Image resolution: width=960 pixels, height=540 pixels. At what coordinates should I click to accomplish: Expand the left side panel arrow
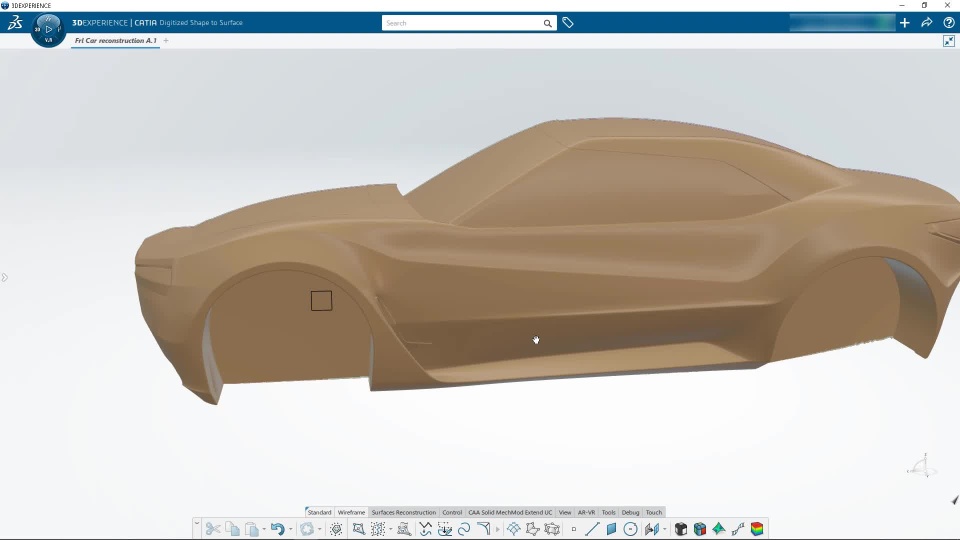point(5,278)
